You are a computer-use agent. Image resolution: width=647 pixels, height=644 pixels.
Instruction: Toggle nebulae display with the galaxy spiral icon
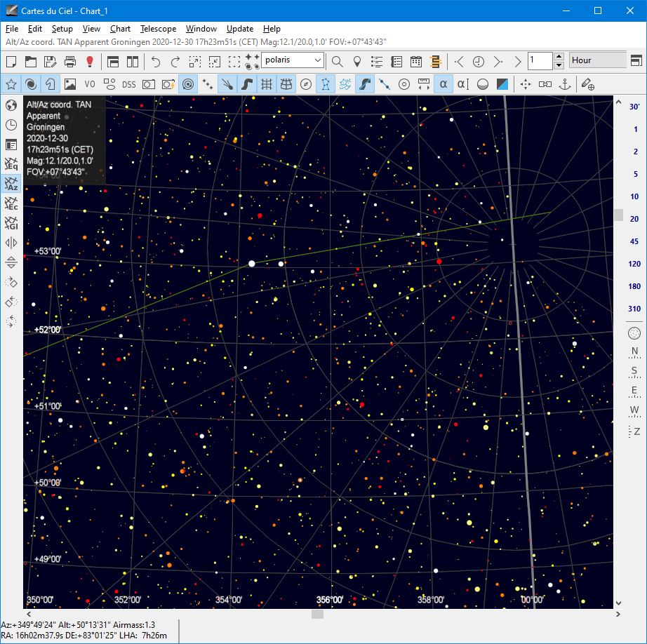[x=31, y=85]
